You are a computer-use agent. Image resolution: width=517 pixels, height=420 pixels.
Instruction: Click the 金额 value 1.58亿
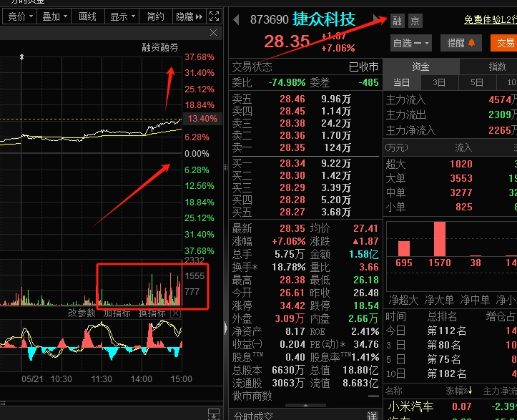(x=364, y=254)
